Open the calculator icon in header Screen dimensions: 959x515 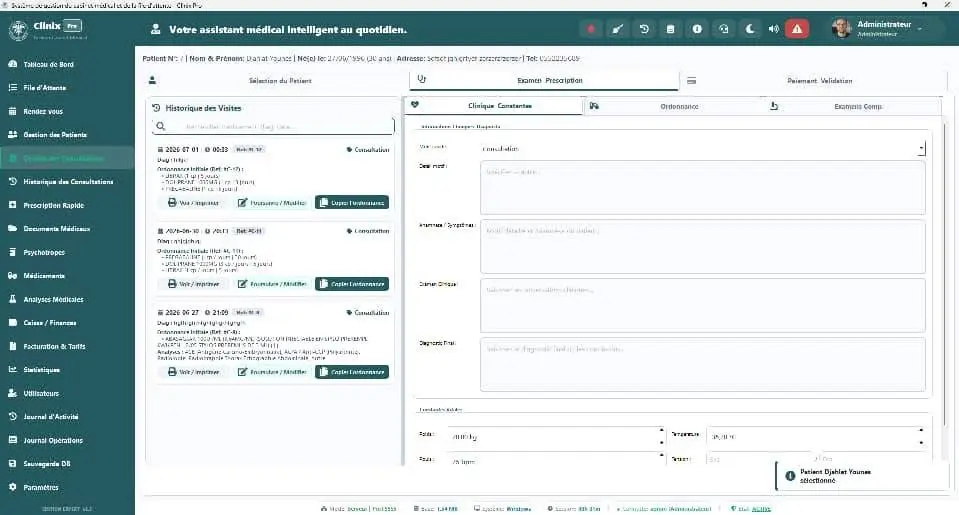coord(670,29)
